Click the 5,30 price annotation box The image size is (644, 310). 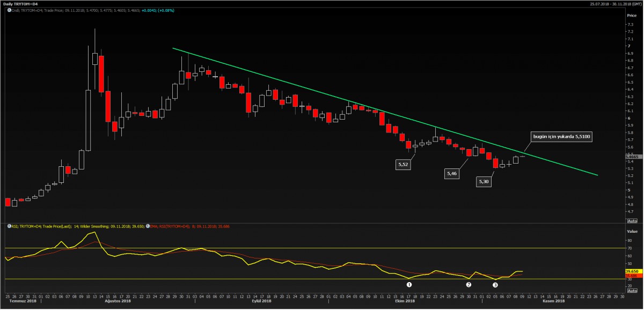click(484, 182)
